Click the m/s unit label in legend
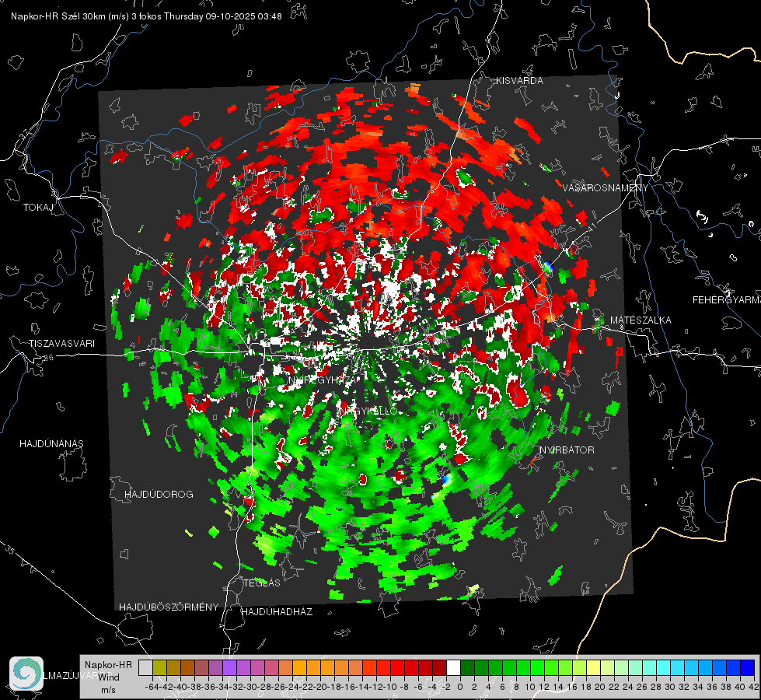 (x=109, y=690)
